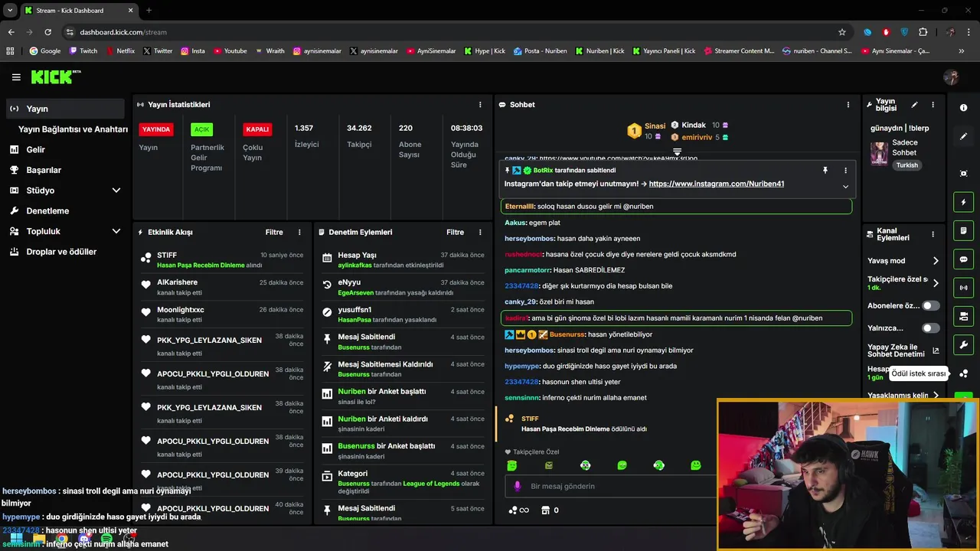The width and height of the screenshot is (980, 551).
Task: Open Yayın bilgisi three-dot menu
Action: point(933,105)
